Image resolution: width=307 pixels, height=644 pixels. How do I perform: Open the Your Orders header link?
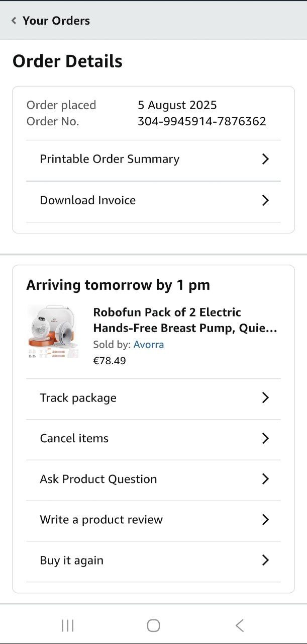pyautogui.click(x=56, y=21)
